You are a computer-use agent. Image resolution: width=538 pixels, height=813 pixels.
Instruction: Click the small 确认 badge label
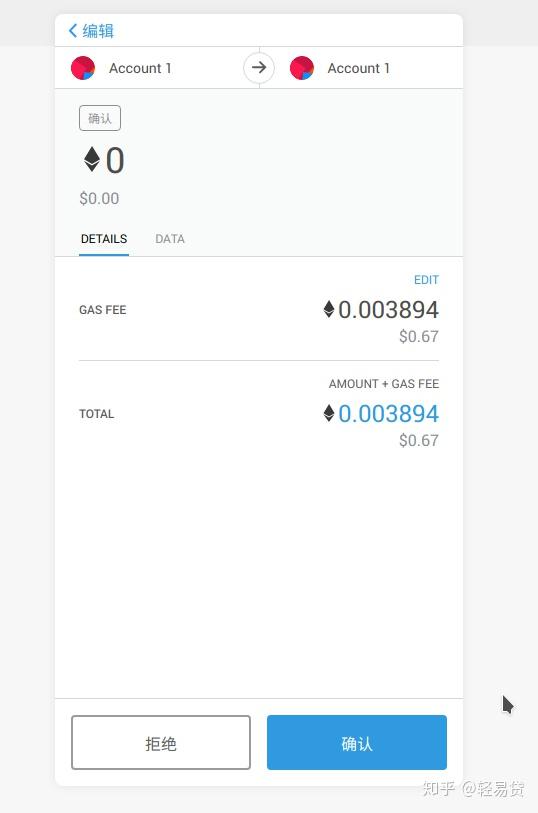click(100, 118)
